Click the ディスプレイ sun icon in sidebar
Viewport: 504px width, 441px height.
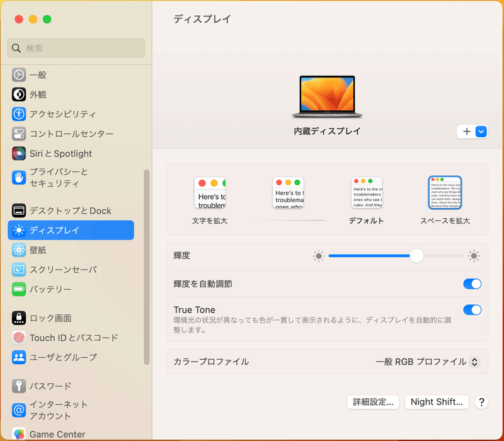19,230
